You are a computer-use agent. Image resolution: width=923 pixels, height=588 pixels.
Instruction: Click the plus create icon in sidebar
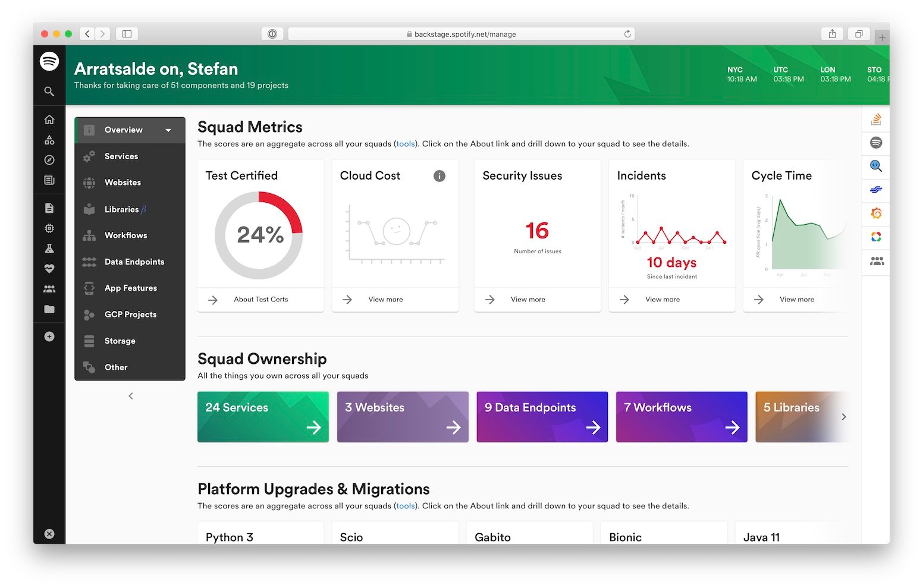point(49,337)
